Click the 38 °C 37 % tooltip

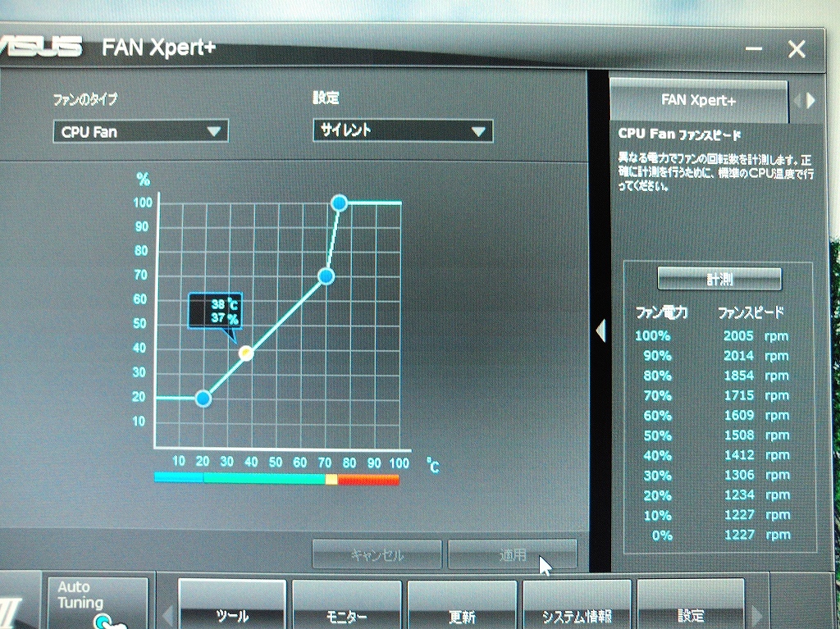pyautogui.click(x=216, y=311)
